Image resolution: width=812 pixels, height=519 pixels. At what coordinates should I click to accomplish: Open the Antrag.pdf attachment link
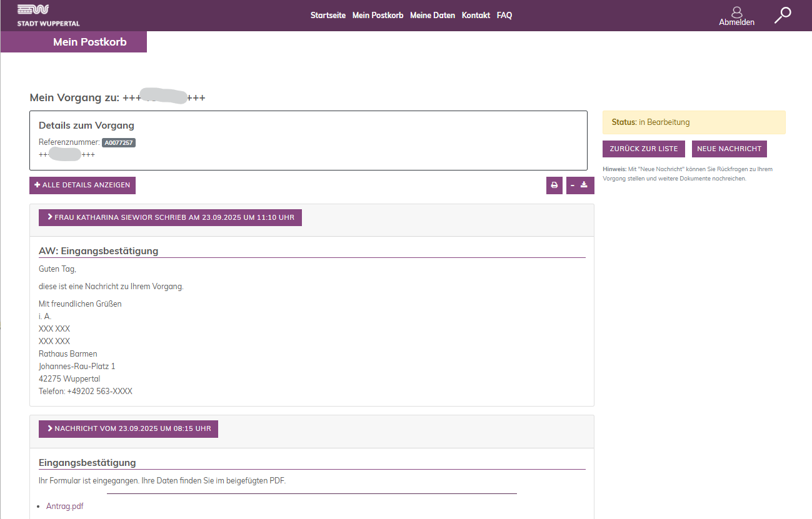coord(65,507)
